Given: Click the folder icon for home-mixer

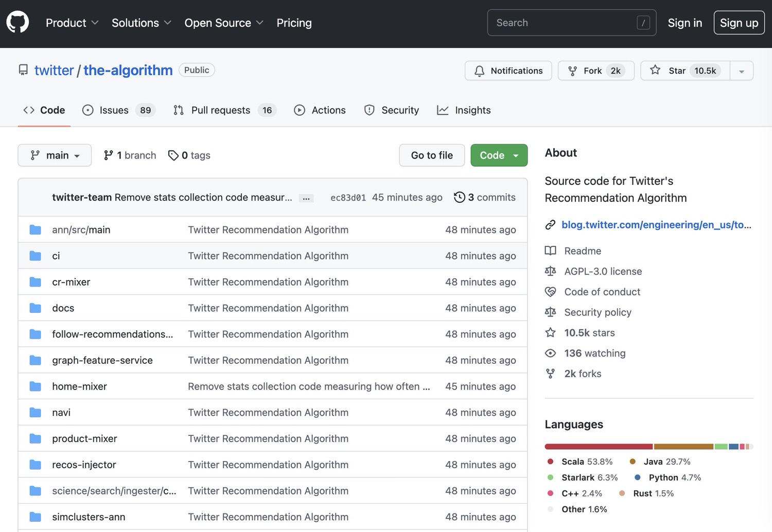Looking at the screenshot, I should coord(35,386).
